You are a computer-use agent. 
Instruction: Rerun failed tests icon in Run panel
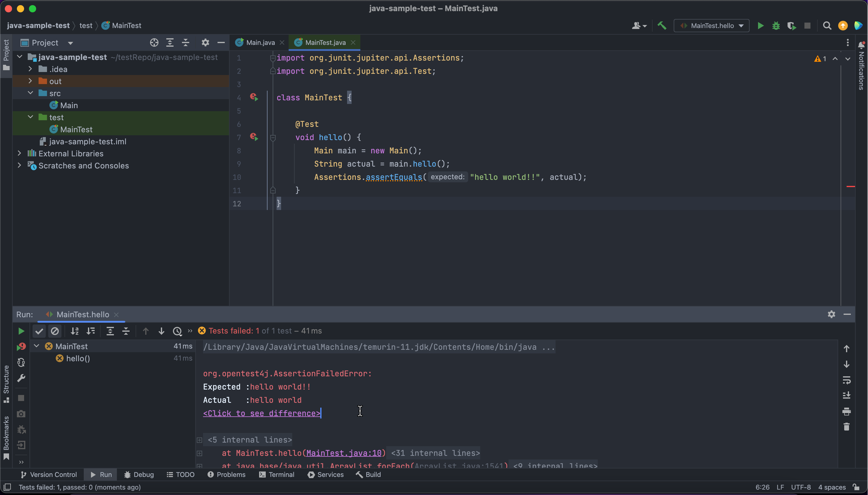point(21,346)
